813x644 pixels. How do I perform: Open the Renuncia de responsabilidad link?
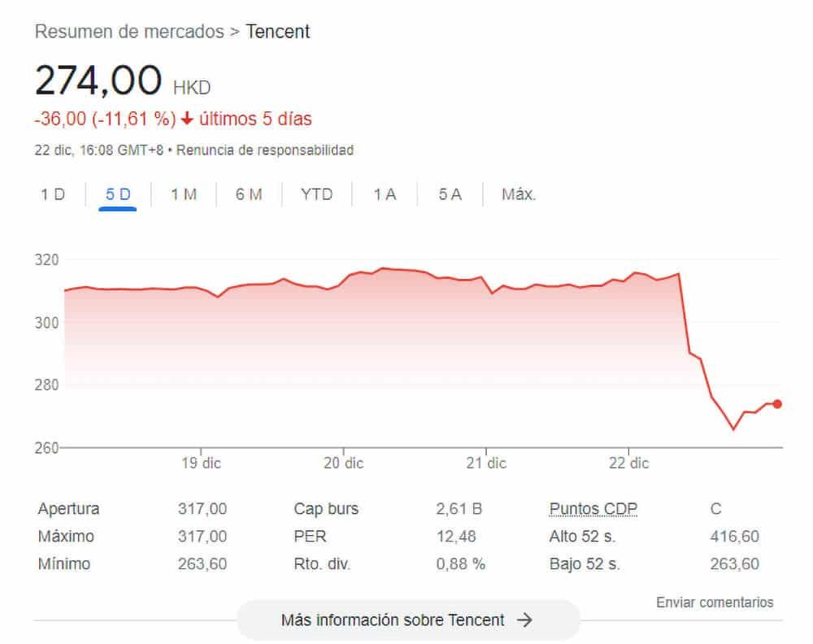click(x=265, y=150)
